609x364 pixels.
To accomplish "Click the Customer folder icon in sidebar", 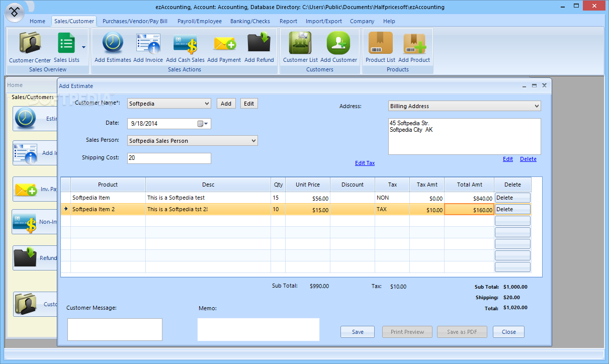I will tap(26, 304).
